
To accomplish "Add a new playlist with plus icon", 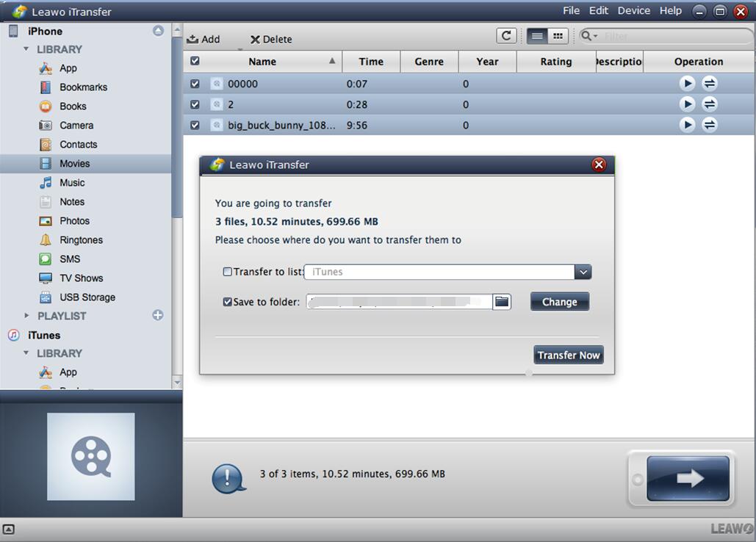I will (158, 315).
